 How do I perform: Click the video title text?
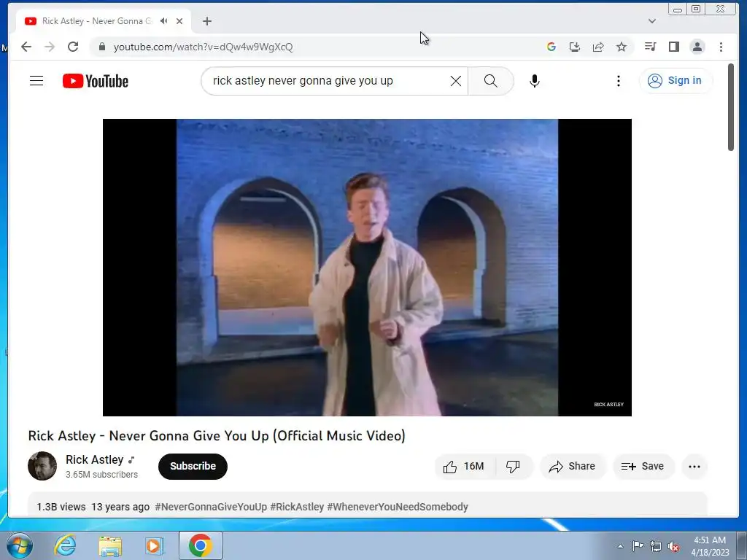(217, 435)
